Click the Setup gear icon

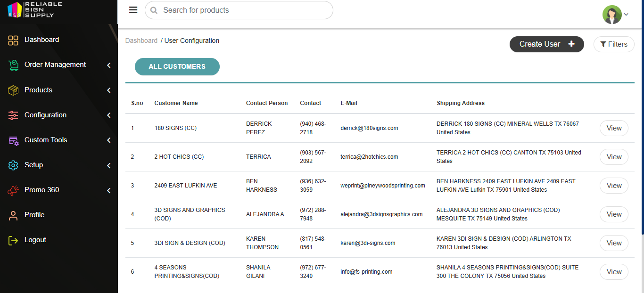coord(13,165)
